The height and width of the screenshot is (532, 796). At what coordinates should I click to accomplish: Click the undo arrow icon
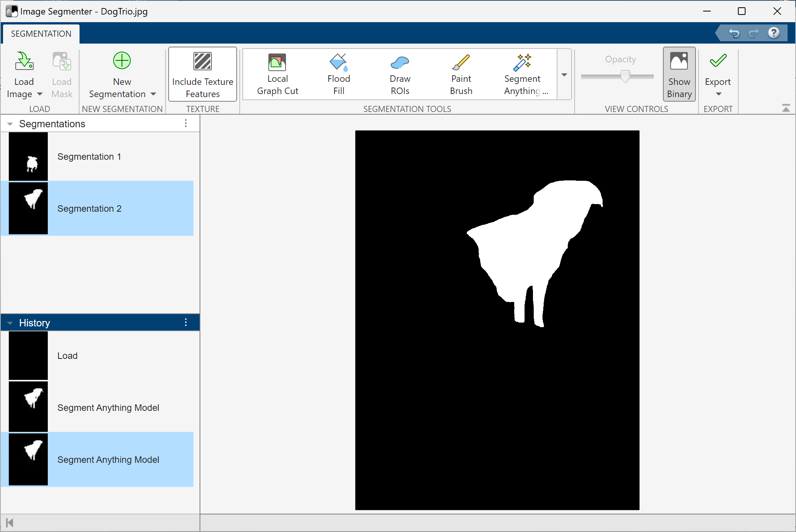point(734,34)
